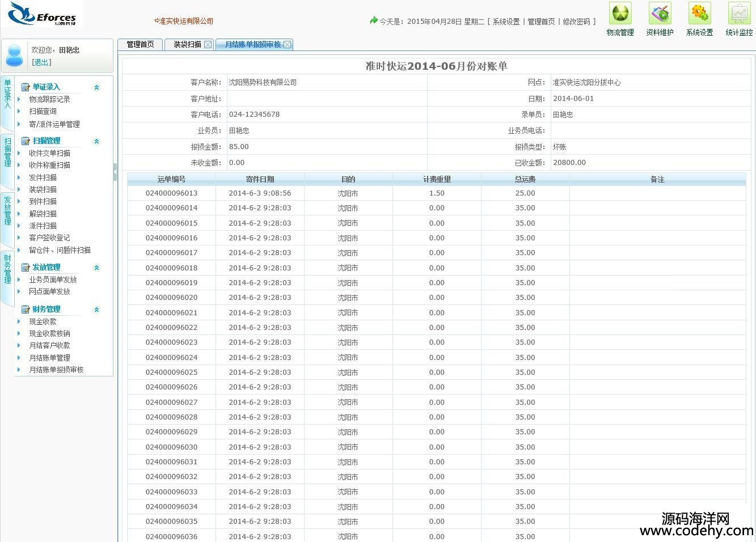This screenshot has width=756, height=542.
Task: Open the 物流管理 module icon
Action: coord(620,14)
